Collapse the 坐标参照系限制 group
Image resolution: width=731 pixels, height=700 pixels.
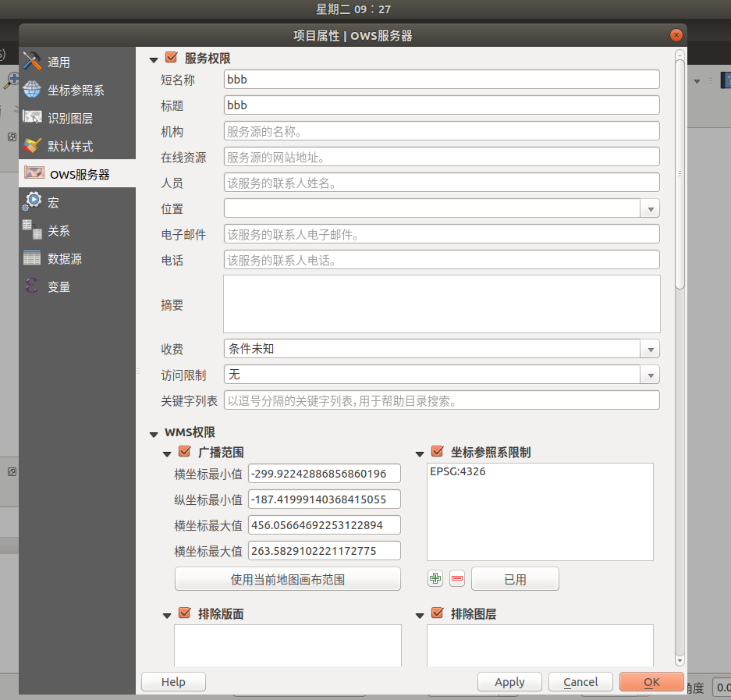420,453
